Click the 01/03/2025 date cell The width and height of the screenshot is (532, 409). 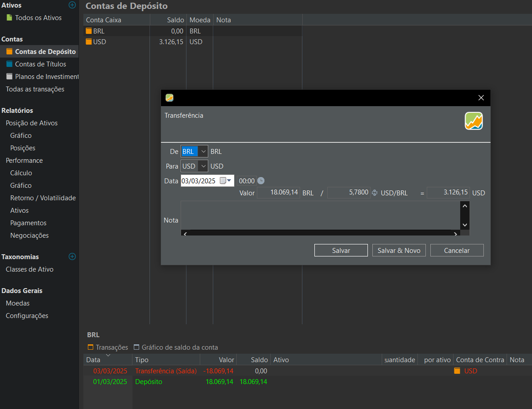tap(110, 381)
